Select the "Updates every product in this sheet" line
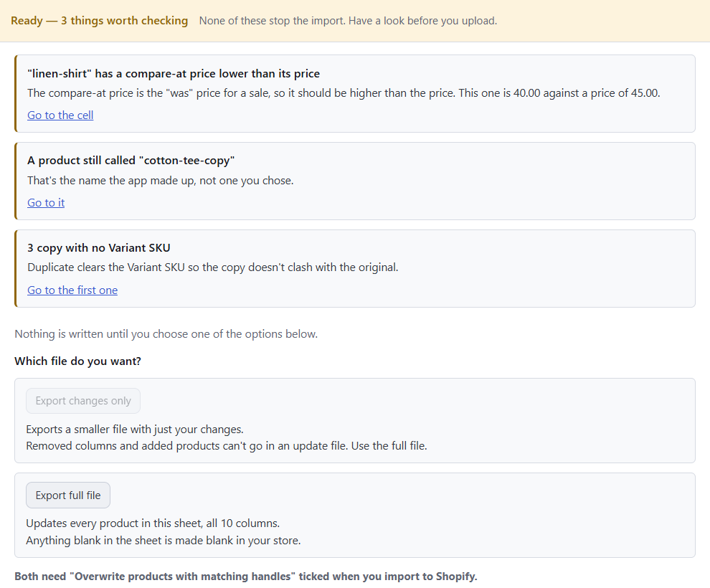Screen dimensions: 710x588 click(x=153, y=523)
